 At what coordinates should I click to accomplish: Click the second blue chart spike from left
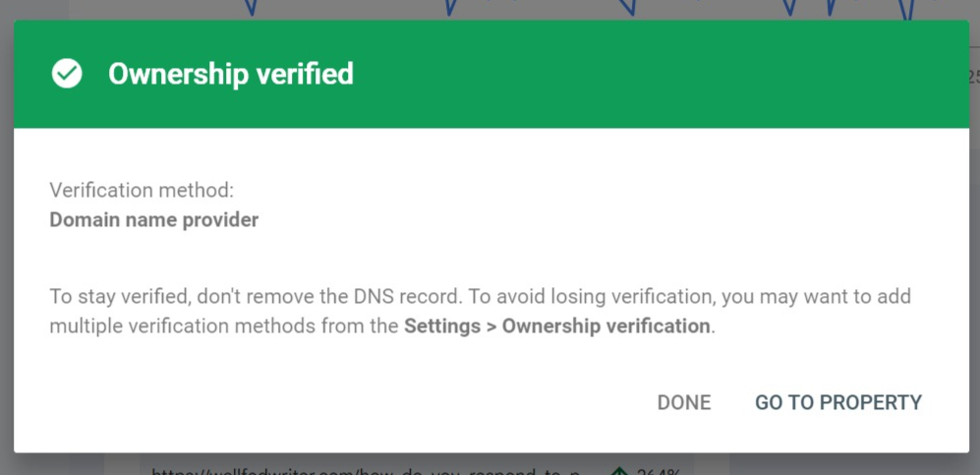450,9
